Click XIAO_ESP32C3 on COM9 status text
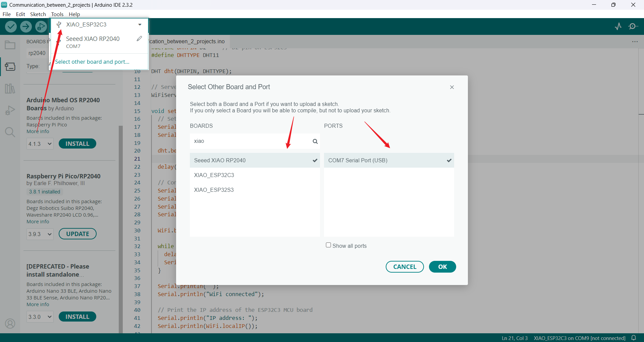 point(580,338)
